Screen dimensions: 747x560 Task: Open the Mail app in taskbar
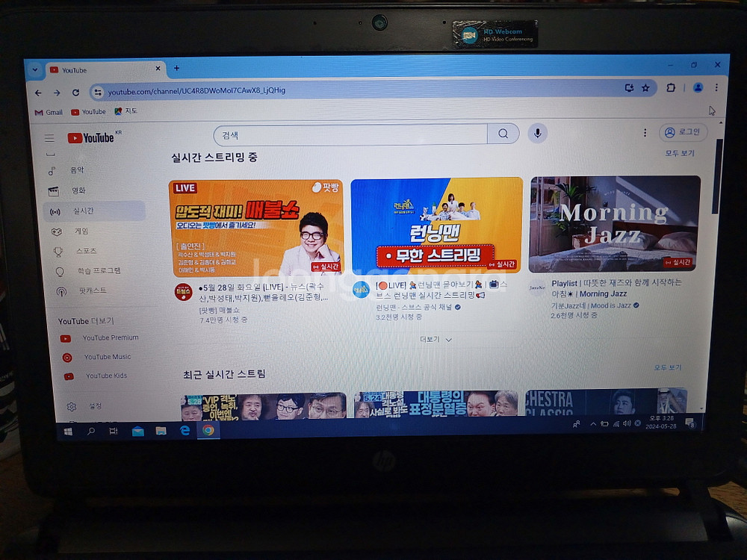point(137,432)
